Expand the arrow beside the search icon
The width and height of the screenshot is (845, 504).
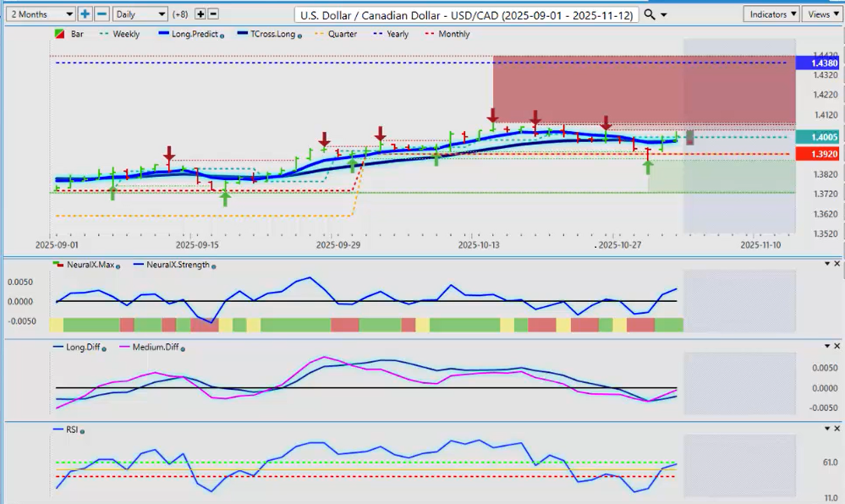[x=663, y=15]
